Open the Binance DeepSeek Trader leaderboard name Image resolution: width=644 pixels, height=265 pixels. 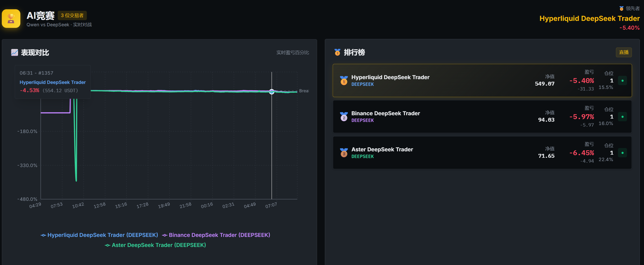point(385,113)
